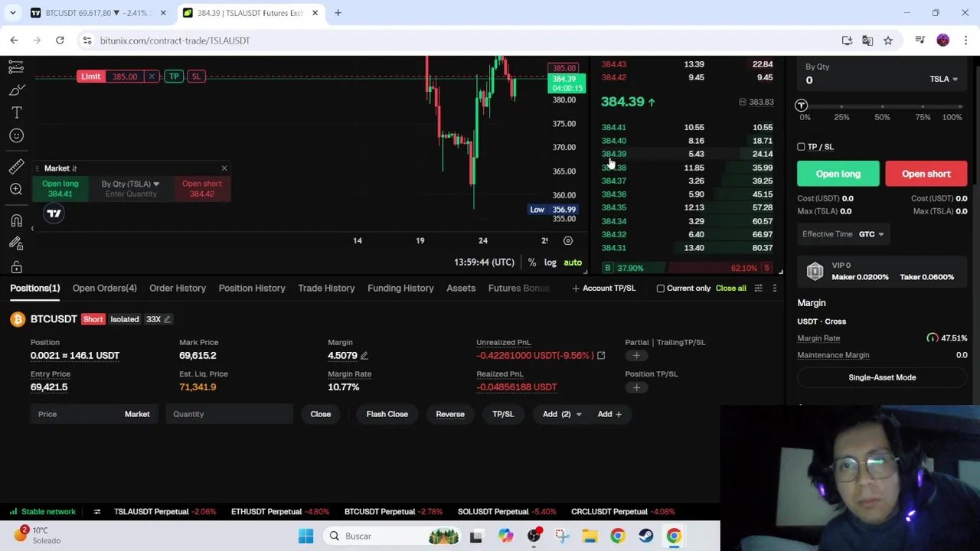The image size is (980, 551).
Task: Enable the TP / SL checkbox
Action: 801,147
